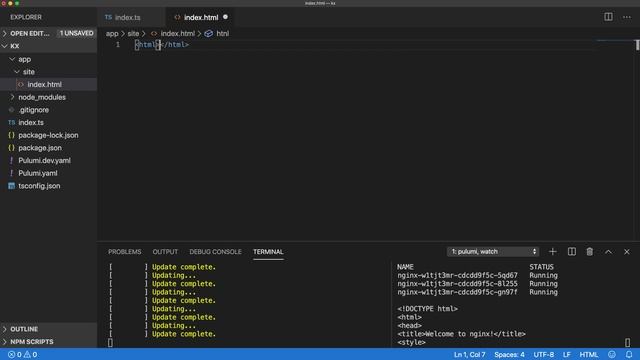Click the Explorer panel title
Image resolution: width=640 pixels, height=360 pixels.
(26, 17)
